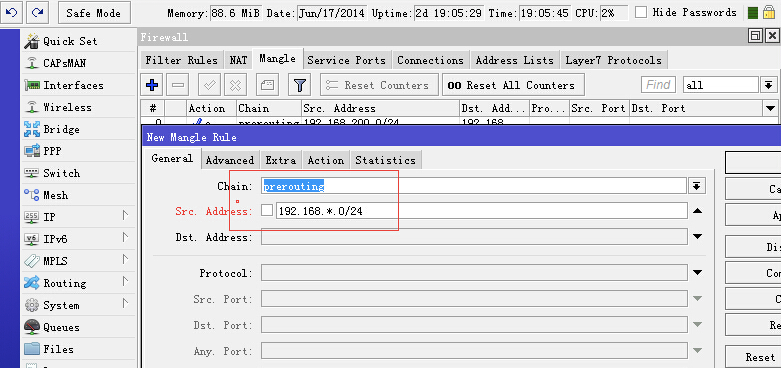This screenshot has width=781, height=368.
Task: Switch to Address Lists tab
Action: tap(515, 60)
